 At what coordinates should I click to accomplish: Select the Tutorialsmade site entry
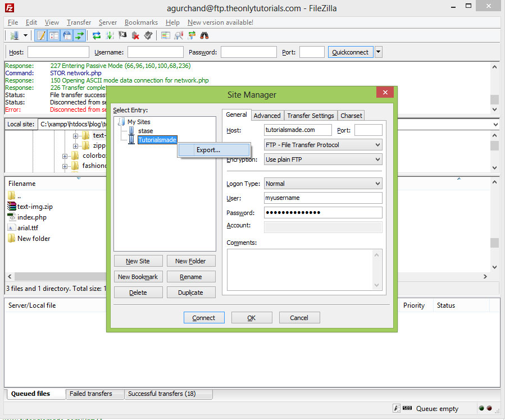point(157,140)
